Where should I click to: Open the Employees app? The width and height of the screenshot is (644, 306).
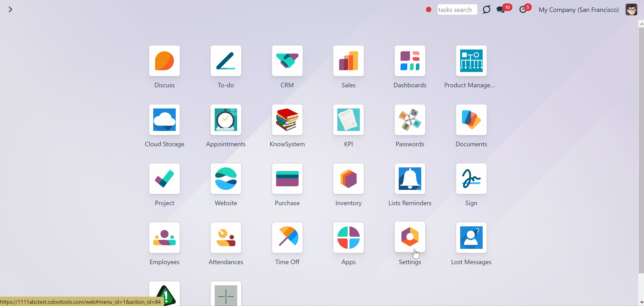164,238
